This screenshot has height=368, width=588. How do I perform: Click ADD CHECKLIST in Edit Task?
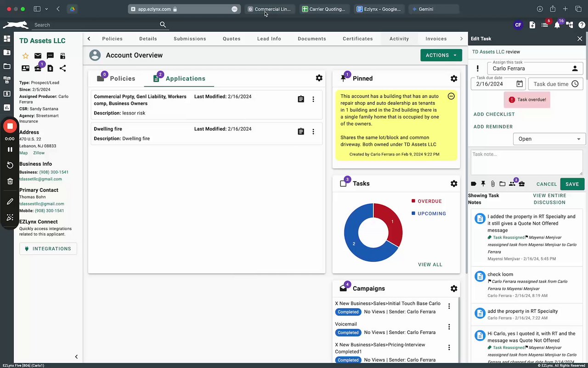[x=494, y=114]
